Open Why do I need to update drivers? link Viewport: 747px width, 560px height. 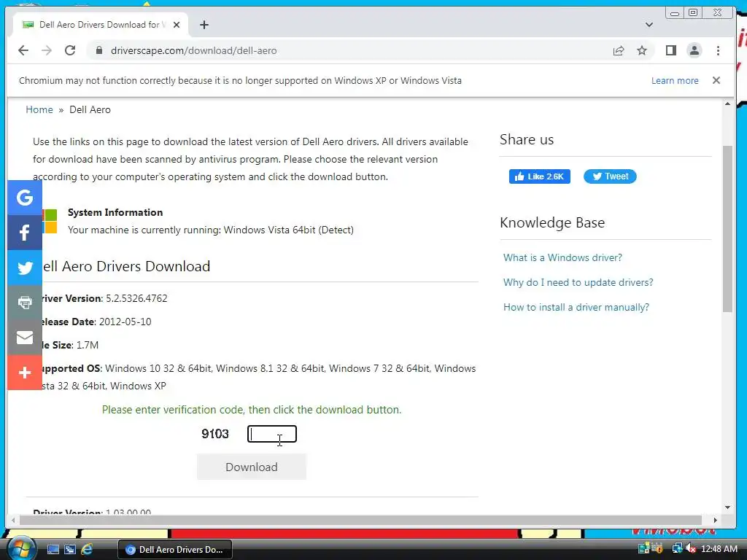tap(578, 282)
